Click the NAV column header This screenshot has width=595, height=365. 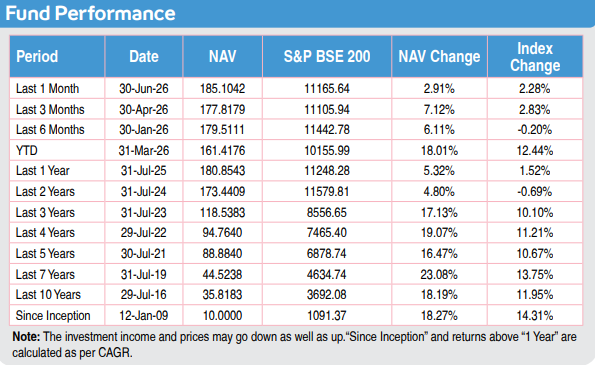[222, 57]
